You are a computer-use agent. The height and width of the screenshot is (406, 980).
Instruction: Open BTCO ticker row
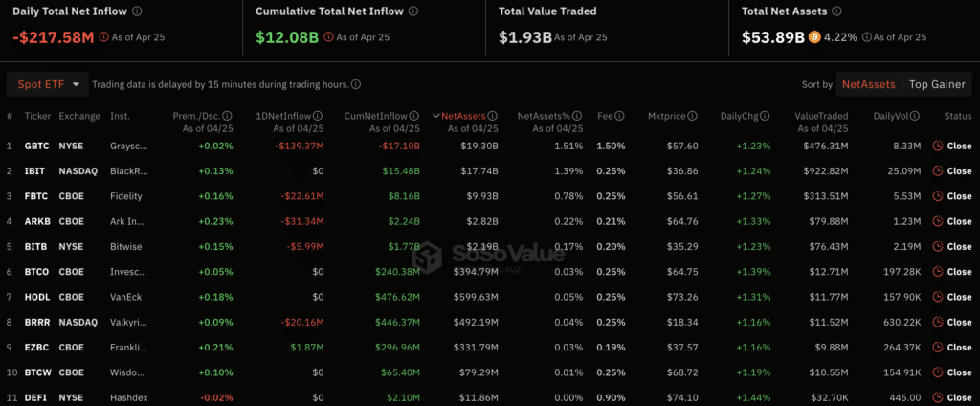click(36, 272)
